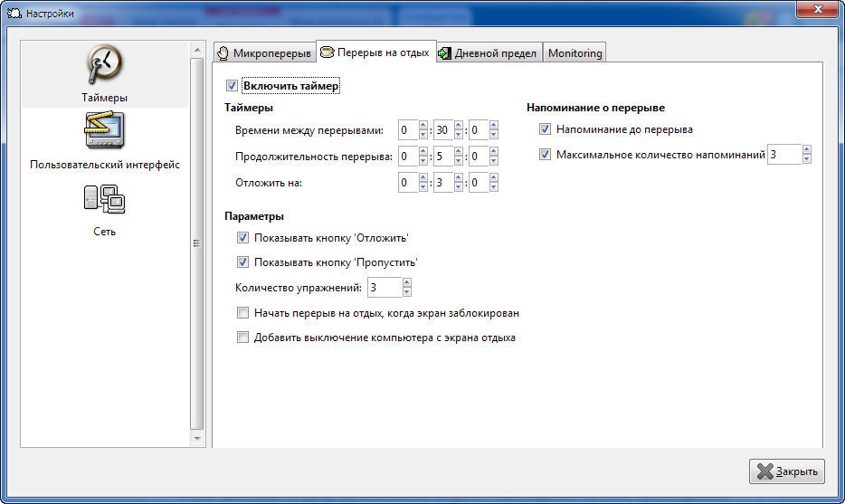Click the sidebar vertical scrollbar
Screen dimensions: 845x504
(198, 242)
